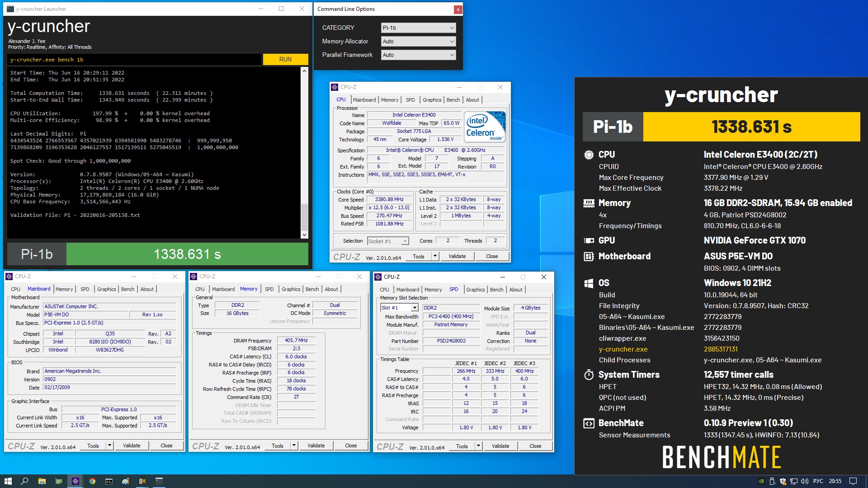The height and width of the screenshot is (488, 868).
Task: Click BenchMate version code-bracket icon
Action: pyautogui.click(x=589, y=423)
